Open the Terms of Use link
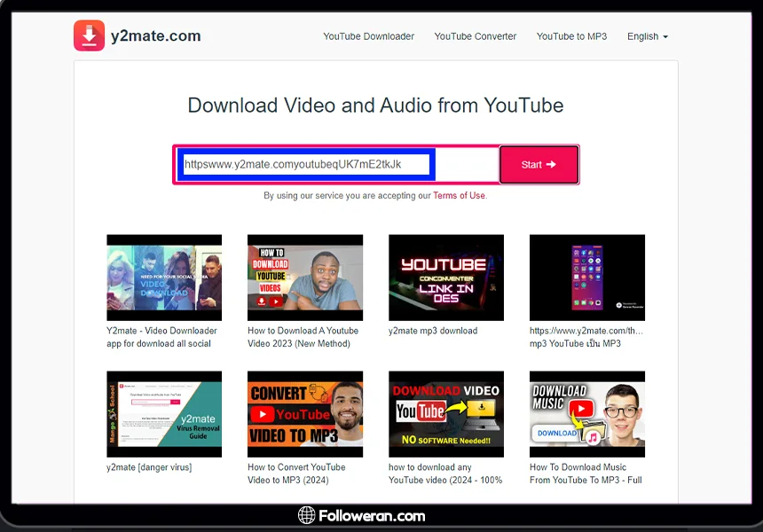The height and width of the screenshot is (532, 763). click(x=459, y=195)
